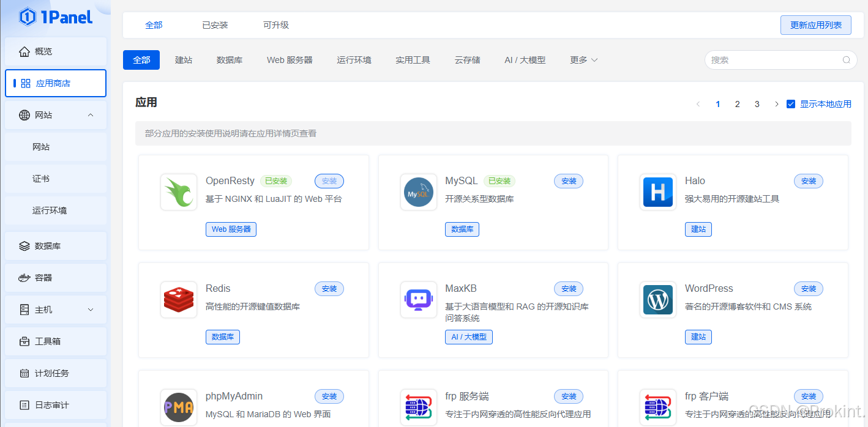This screenshot has height=427, width=868.
Task: Open the frp 服务端 app icon
Action: [419, 407]
